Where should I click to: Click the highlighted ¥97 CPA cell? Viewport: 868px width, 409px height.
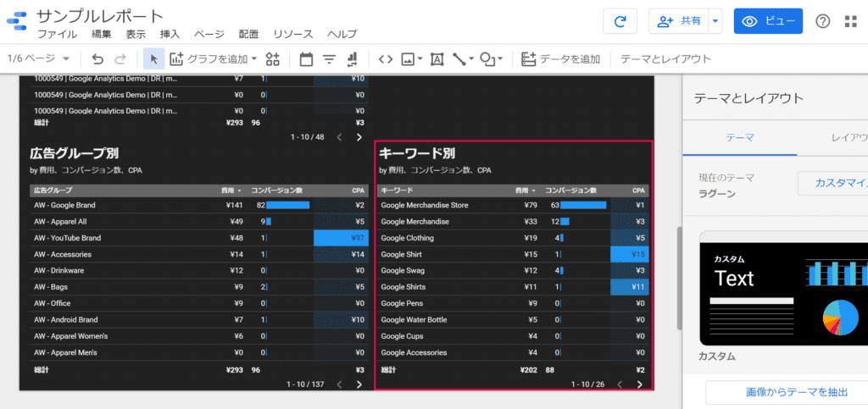341,238
